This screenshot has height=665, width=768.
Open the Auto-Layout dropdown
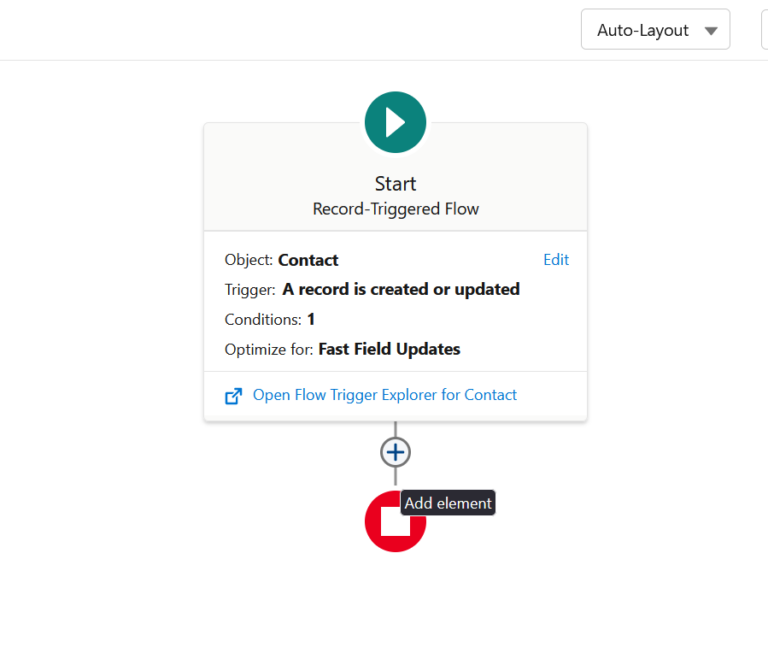(654, 30)
